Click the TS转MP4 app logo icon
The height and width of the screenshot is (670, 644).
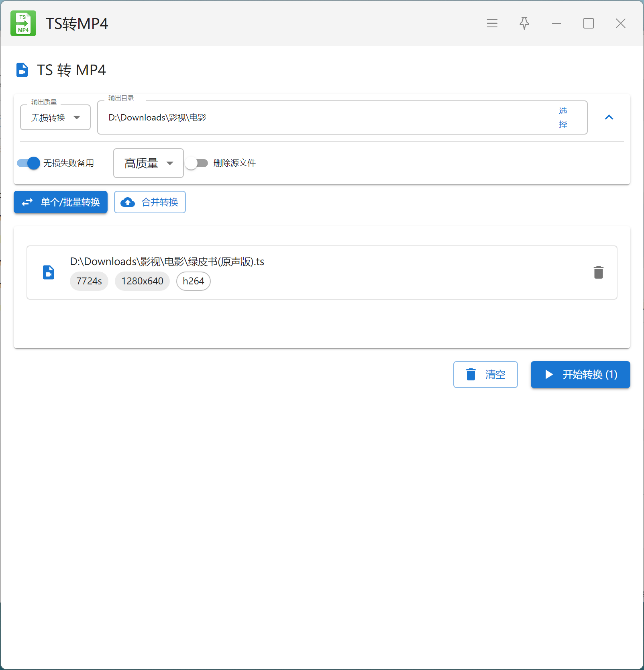pyautogui.click(x=23, y=23)
